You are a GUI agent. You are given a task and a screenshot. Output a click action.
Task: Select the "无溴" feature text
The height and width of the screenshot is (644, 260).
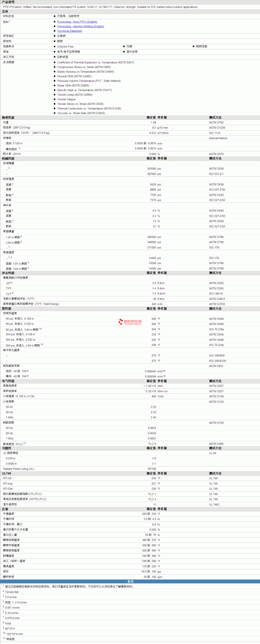click(x=129, y=46)
